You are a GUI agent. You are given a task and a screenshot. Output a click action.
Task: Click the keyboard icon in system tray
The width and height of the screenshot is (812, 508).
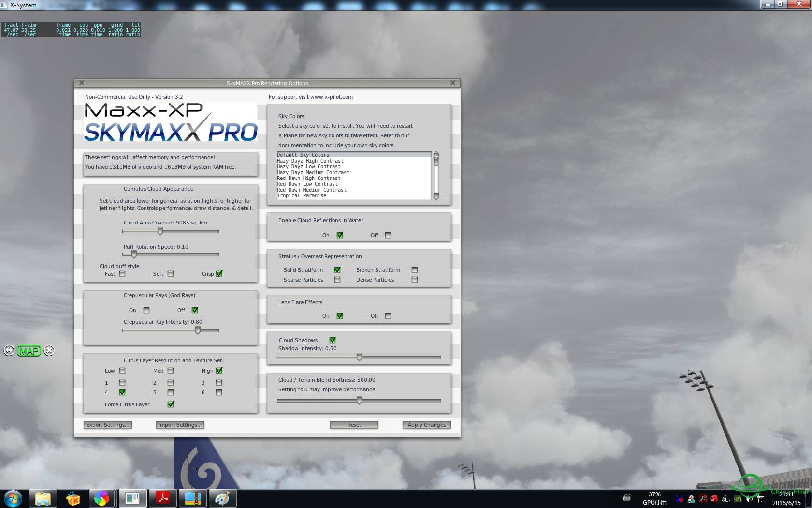[627, 498]
